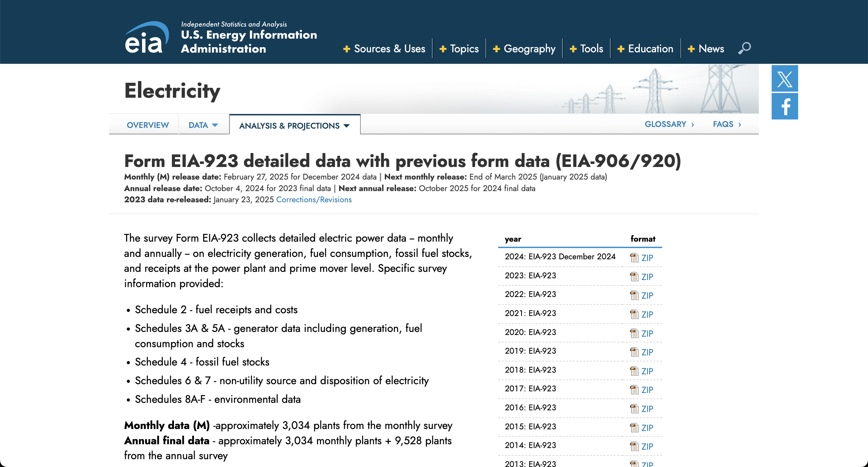The width and height of the screenshot is (868, 467).
Task: Switch to the Overview tab
Action: click(x=148, y=125)
